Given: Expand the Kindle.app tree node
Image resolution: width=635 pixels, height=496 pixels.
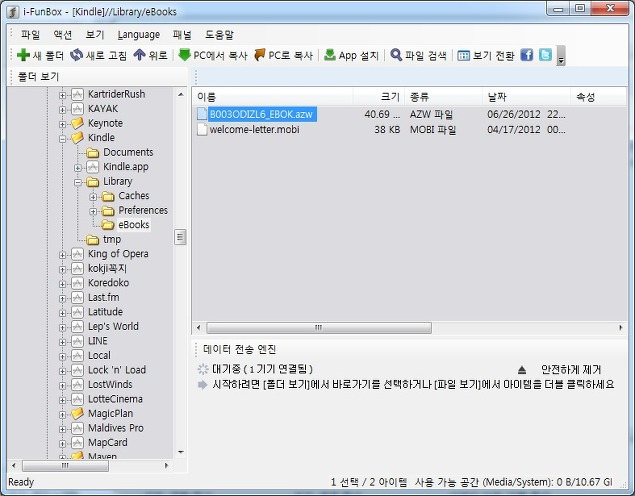Looking at the screenshot, I should (78, 168).
